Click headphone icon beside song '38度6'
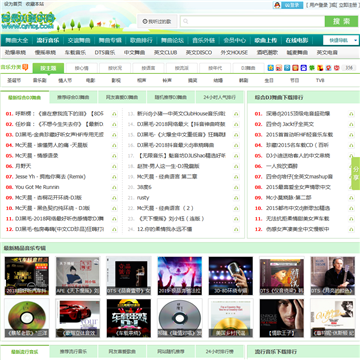The height and width of the screenshot is (360, 360). click(x=236, y=187)
